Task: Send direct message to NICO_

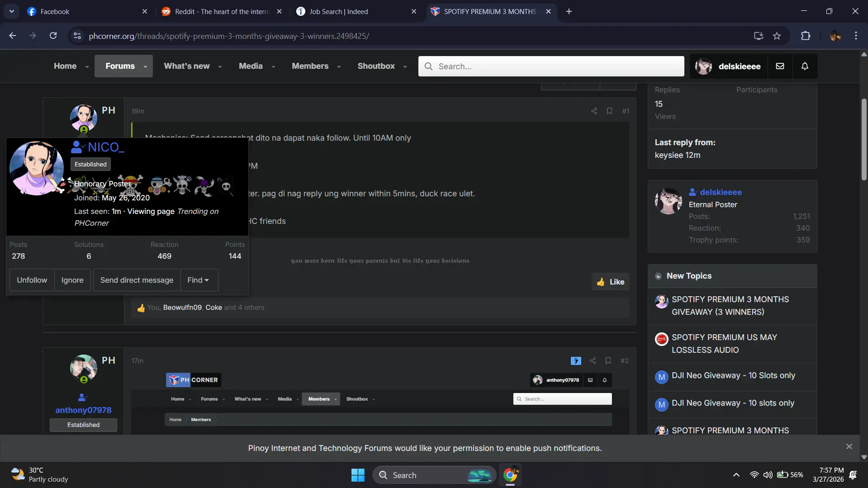Action: (x=137, y=280)
